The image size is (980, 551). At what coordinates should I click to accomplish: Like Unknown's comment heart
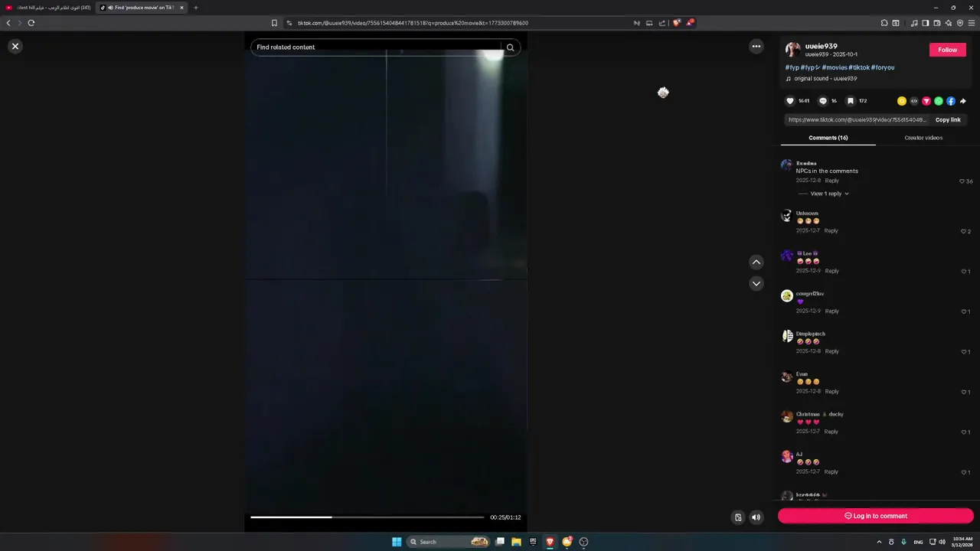coord(964,231)
